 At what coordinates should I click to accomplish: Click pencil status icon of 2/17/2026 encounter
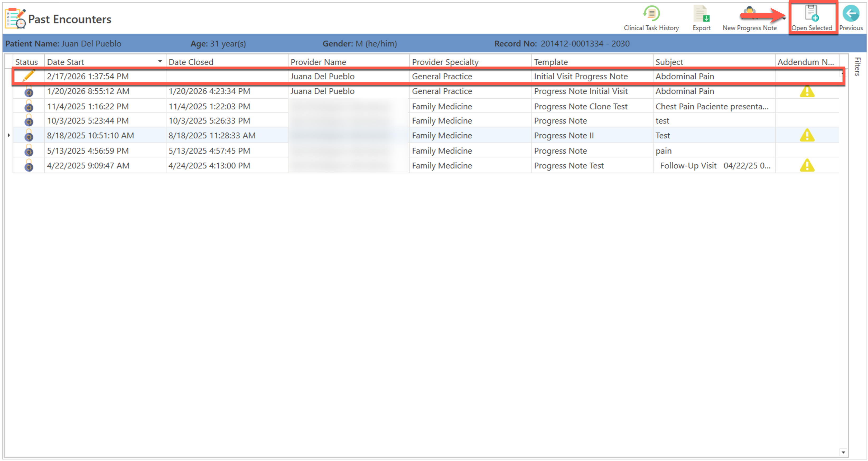click(29, 76)
